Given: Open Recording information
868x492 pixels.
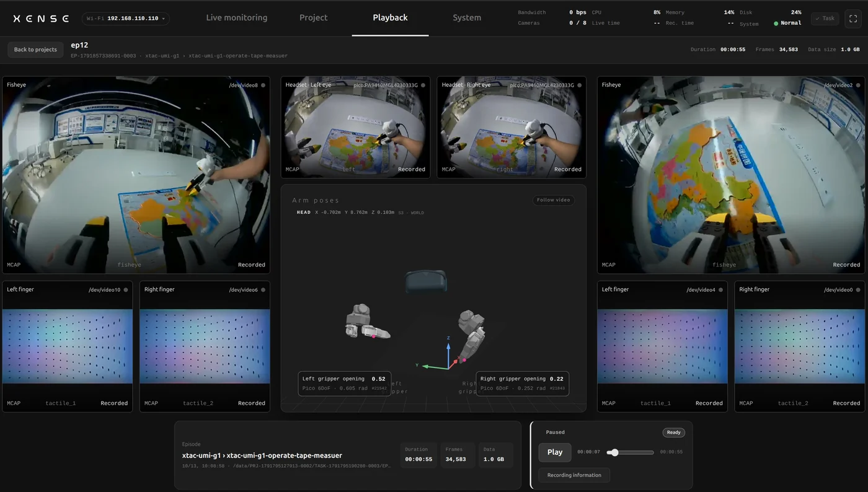Looking at the screenshot, I should [x=574, y=475].
